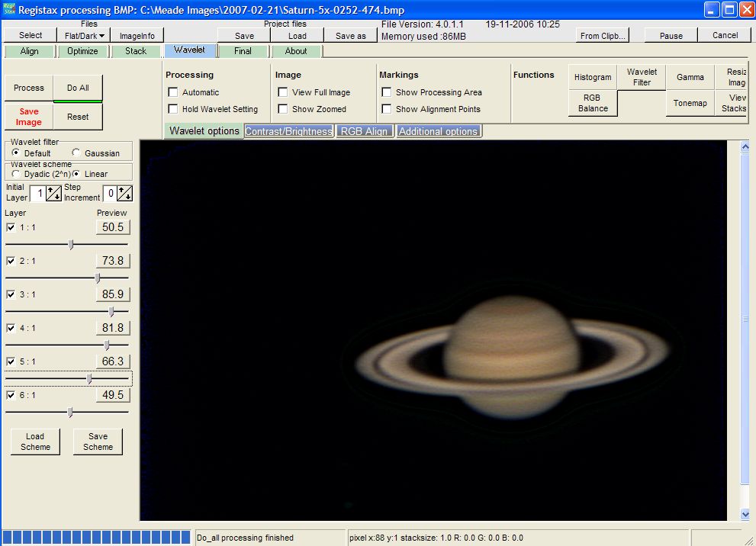
Task: Click the red Save Image button
Action: [x=29, y=117]
